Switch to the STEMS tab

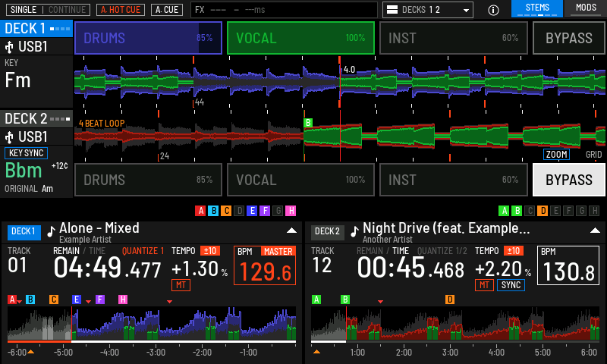point(537,8)
